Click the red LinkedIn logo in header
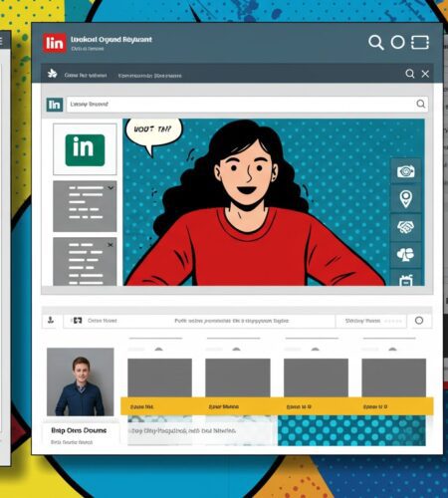448x498 pixels. (x=55, y=43)
